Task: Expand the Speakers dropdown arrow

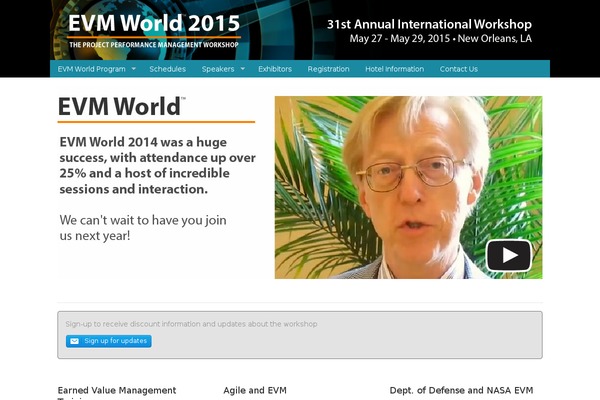Action: tap(243, 69)
